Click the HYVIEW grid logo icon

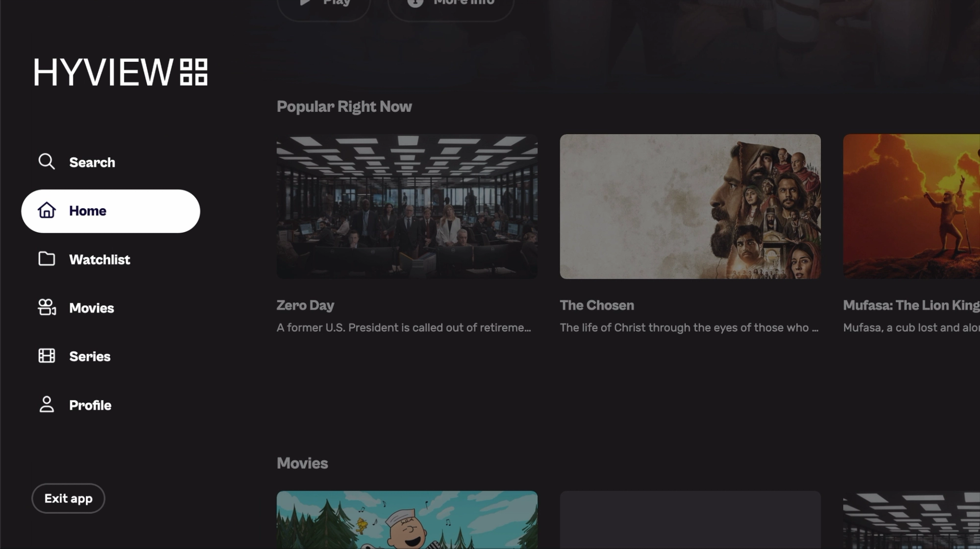(x=194, y=72)
